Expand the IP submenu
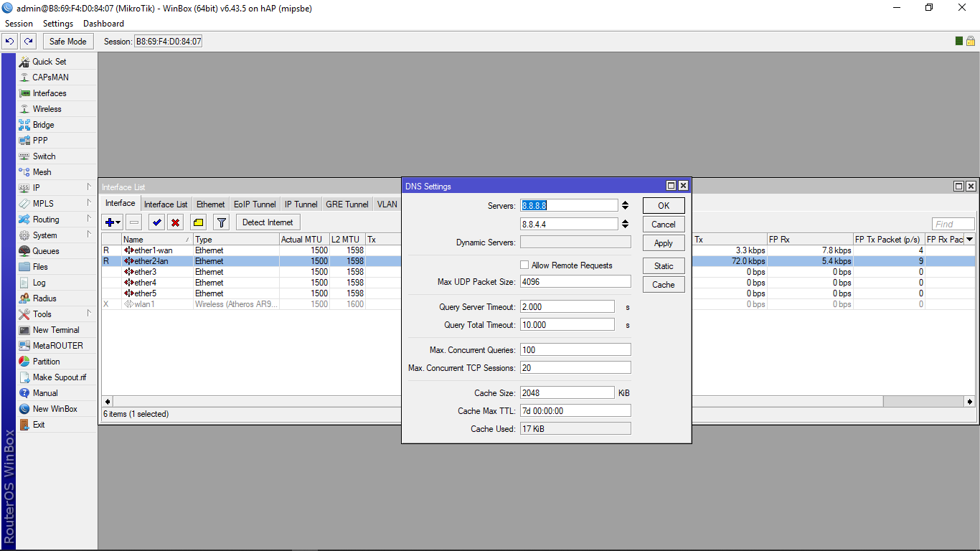The height and width of the screenshot is (551, 980). pyautogui.click(x=57, y=188)
